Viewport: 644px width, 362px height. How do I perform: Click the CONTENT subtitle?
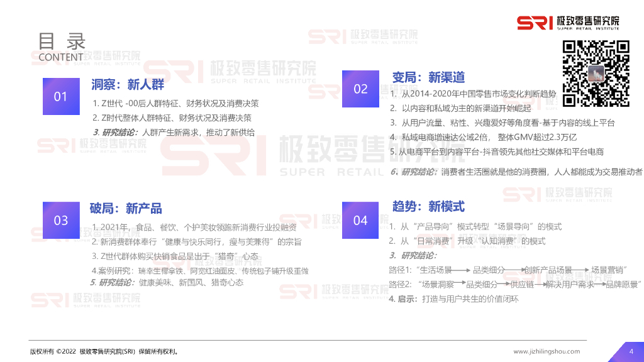pos(61,57)
